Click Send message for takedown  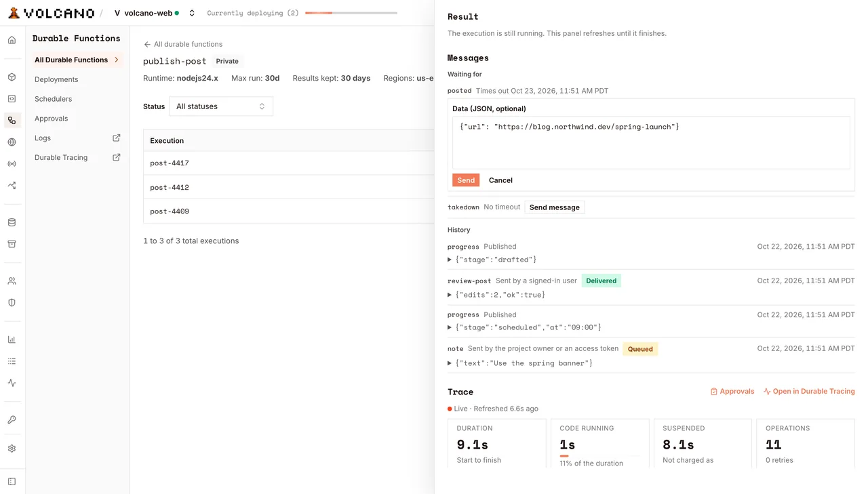click(555, 207)
